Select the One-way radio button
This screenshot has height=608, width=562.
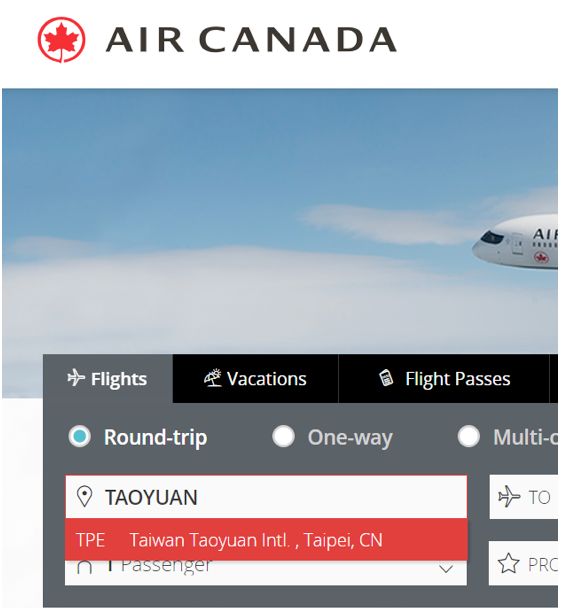(284, 436)
